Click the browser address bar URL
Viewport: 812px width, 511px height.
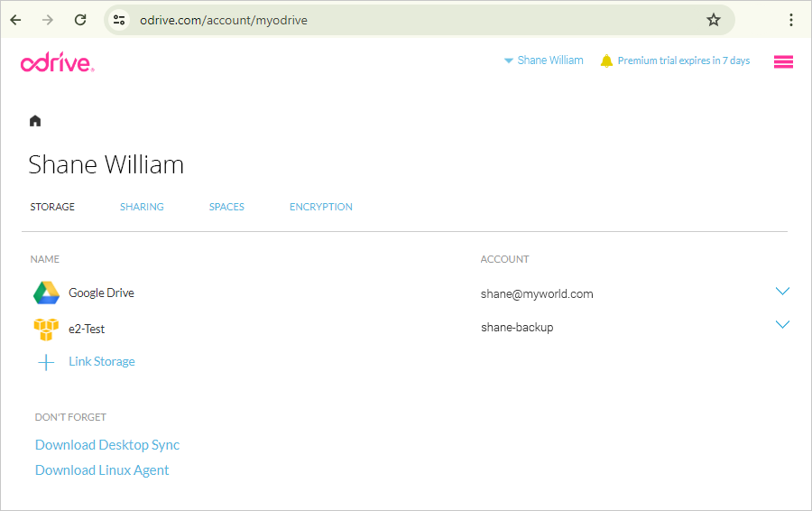224,20
